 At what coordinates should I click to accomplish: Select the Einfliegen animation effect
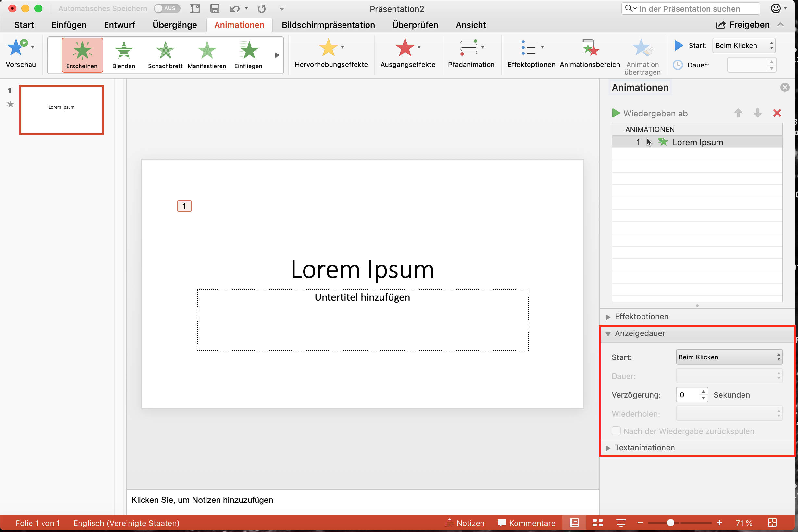(x=248, y=55)
